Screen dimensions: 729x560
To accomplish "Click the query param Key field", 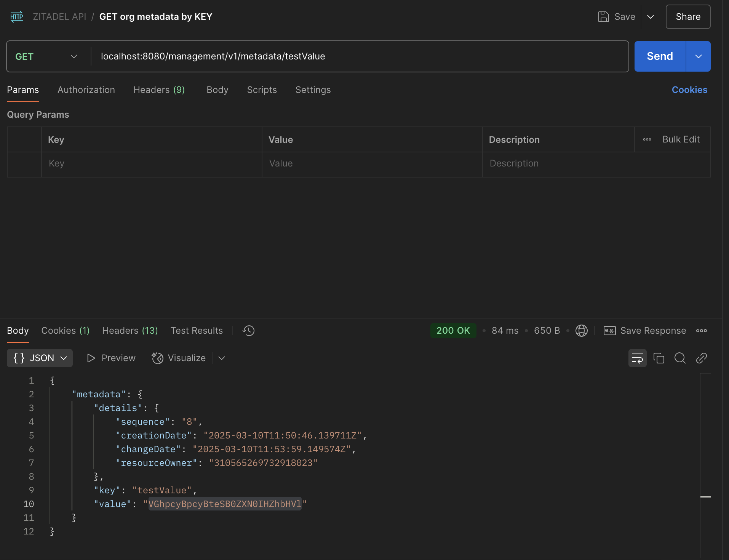I will pyautogui.click(x=152, y=163).
